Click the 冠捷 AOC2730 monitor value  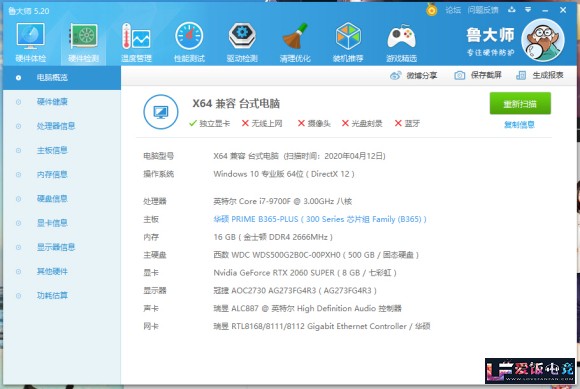[295, 291]
